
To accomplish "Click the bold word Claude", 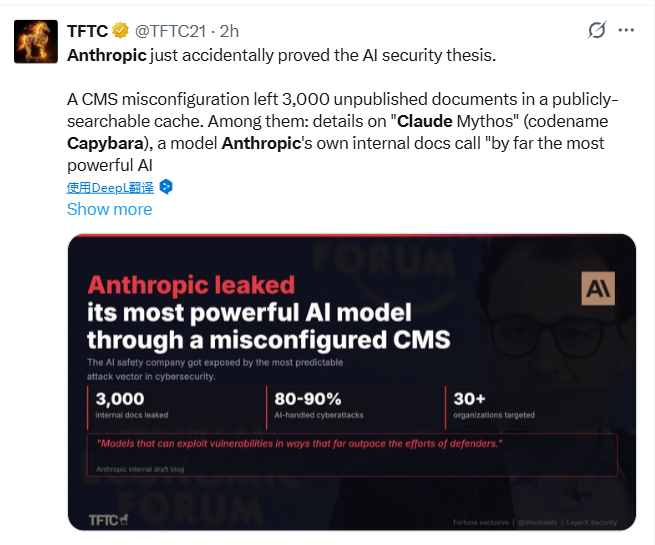I will pos(420,121).
